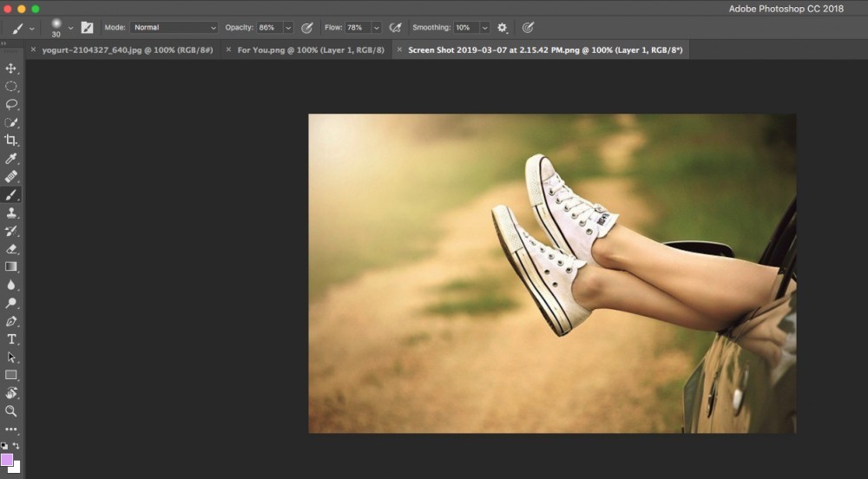Screen dimensions: 868x479
Task: Reset default foreground and background colors
Action: [x=4, y=446]
